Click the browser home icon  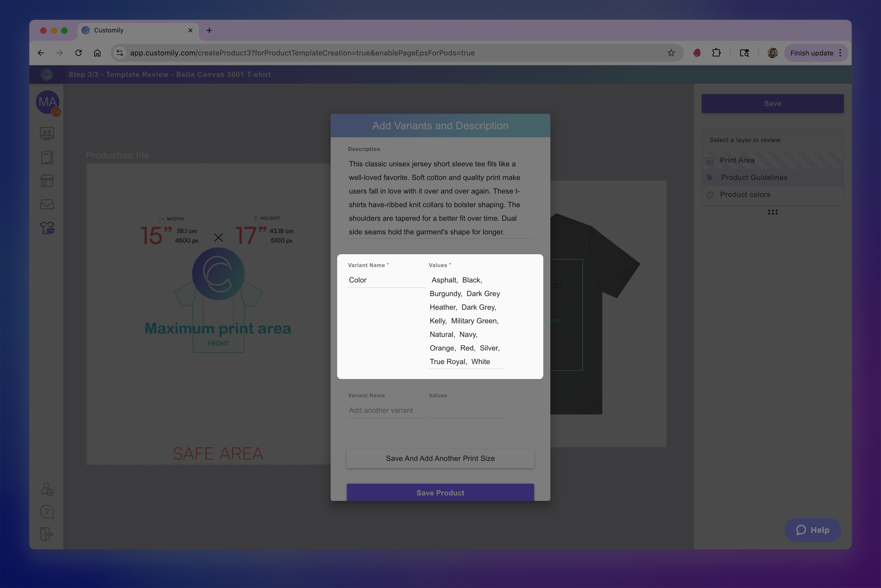point(97,53)
